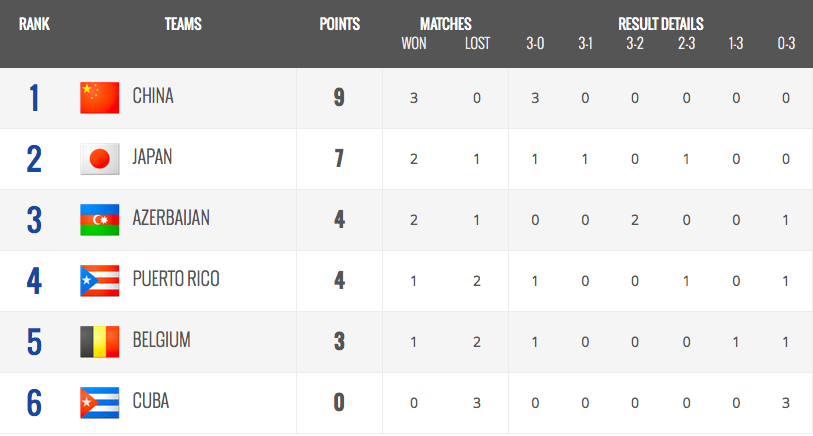Select the AZERBAIJAN team name
This screenshot has height=436, width=813.
tap(171, 218)
